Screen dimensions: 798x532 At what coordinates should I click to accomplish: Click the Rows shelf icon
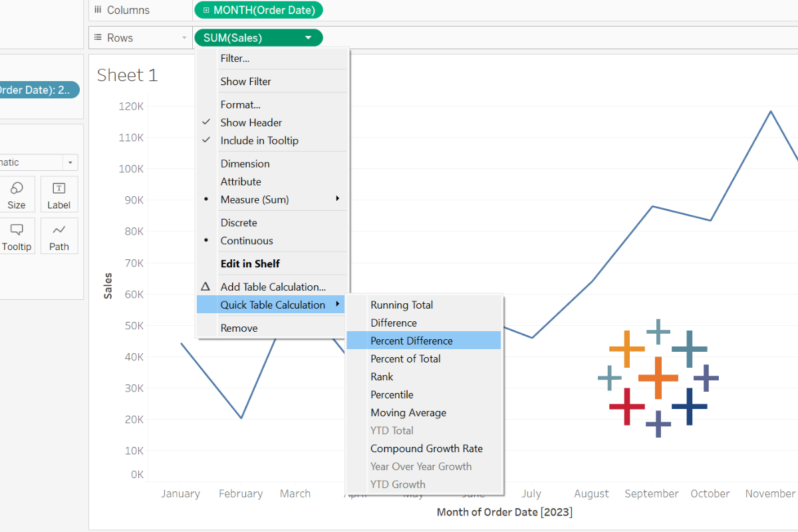coord(98,37)
